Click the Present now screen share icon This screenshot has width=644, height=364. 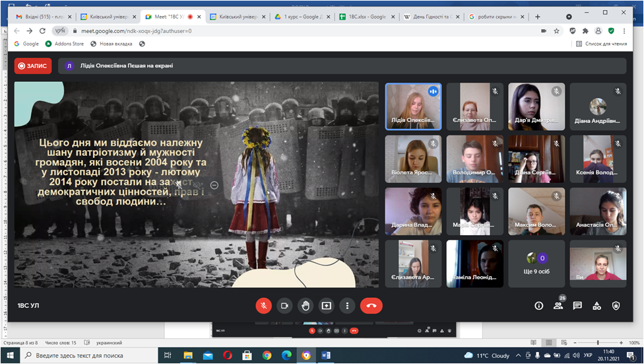pos(327,306)
